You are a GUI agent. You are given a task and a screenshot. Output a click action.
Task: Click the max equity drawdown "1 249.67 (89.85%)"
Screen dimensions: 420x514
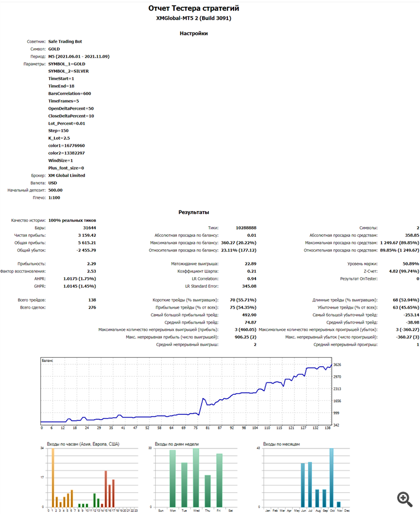400,243
